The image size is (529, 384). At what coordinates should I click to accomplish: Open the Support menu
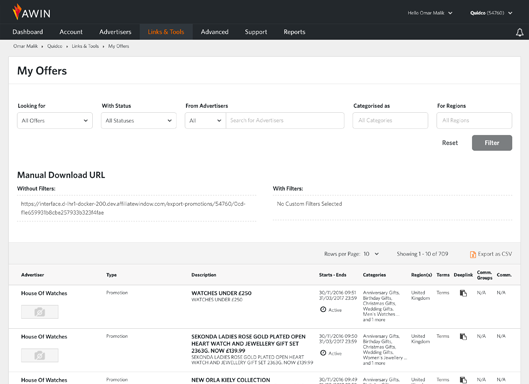(256, 32)
